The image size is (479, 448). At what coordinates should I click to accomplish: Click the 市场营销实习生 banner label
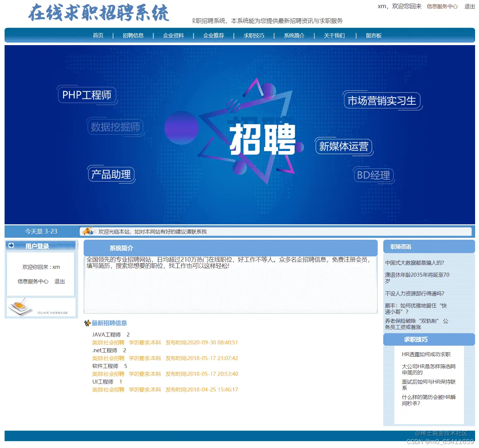(x=382, y=101)
